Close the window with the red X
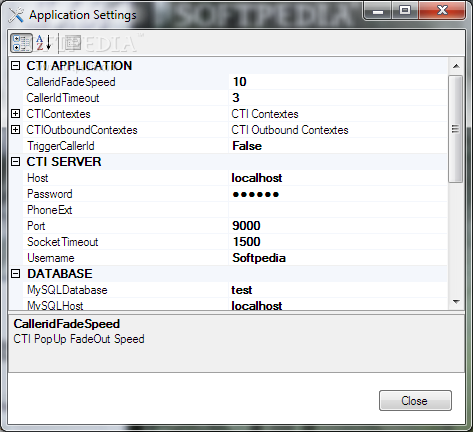Image resolution: width=473 pixels, height=432 pixels. pyautogui.click(x=442, y=11)
